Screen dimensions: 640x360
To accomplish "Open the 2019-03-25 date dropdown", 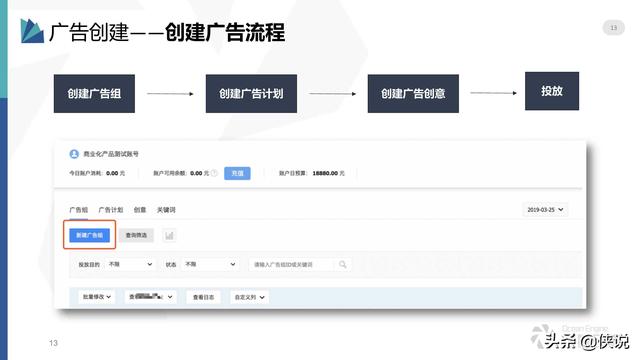I will 545,209.
